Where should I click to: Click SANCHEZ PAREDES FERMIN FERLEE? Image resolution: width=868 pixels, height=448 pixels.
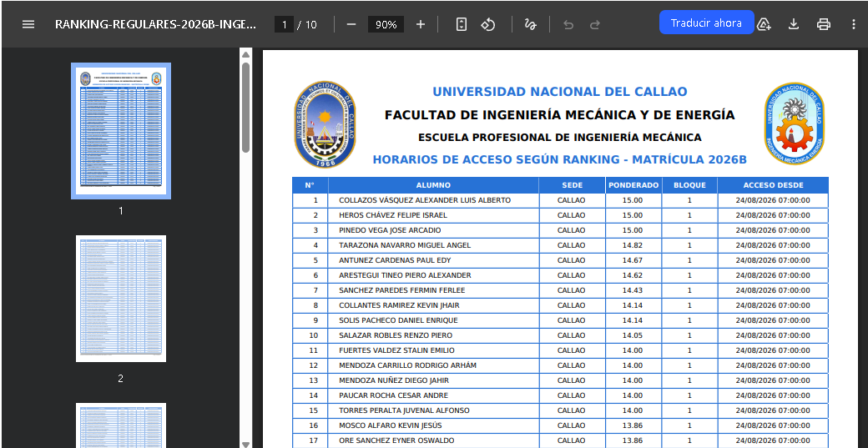(x=402, y=289)
